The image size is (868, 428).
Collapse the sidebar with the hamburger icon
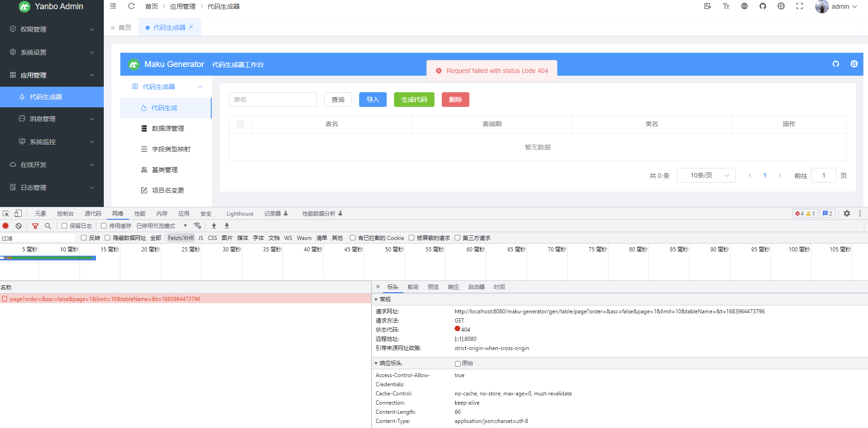[x=113, y=6]
